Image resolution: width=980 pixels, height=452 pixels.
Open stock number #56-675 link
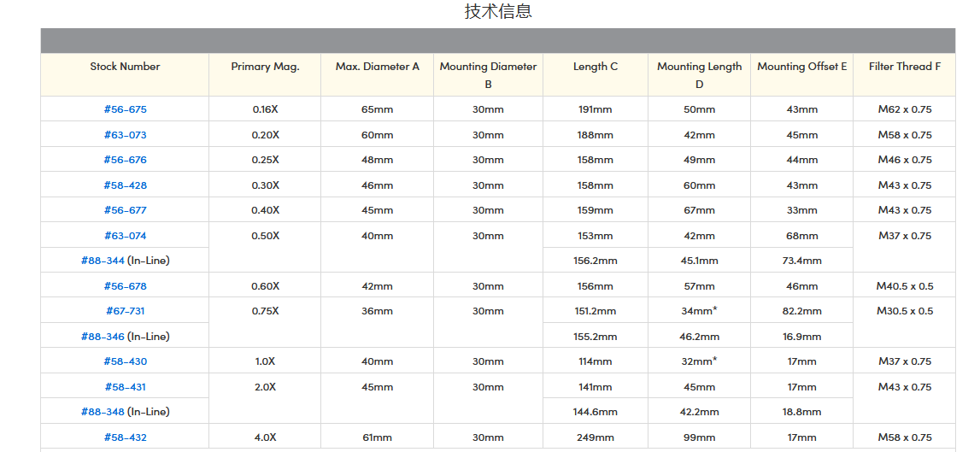coord(125,109)
